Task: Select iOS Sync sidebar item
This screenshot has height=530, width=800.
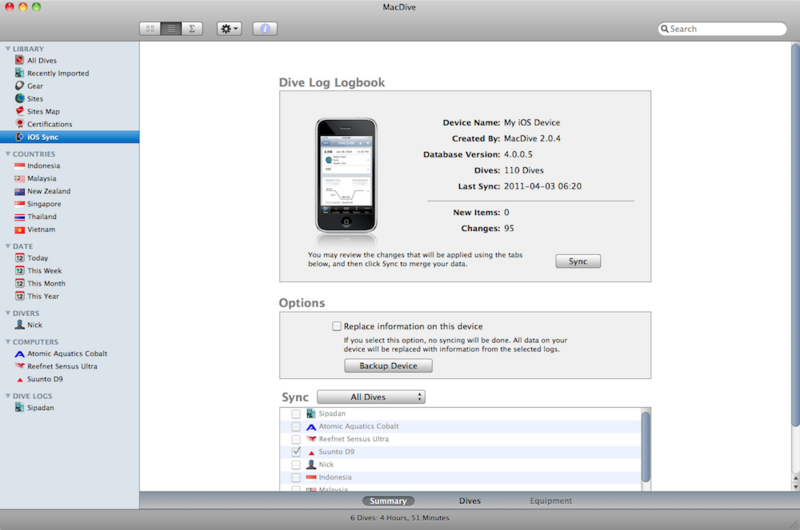Action: (x=69, y=137)
